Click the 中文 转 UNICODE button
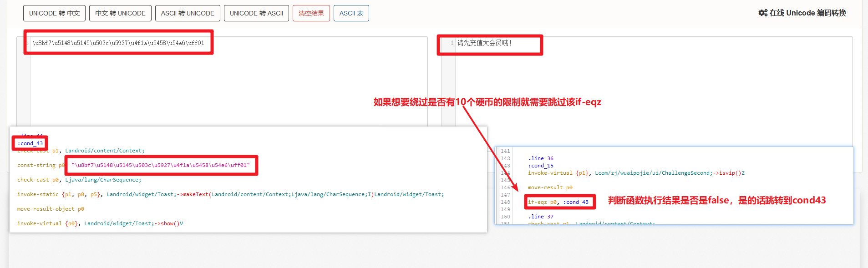868x268 pixels. point(120,13)
